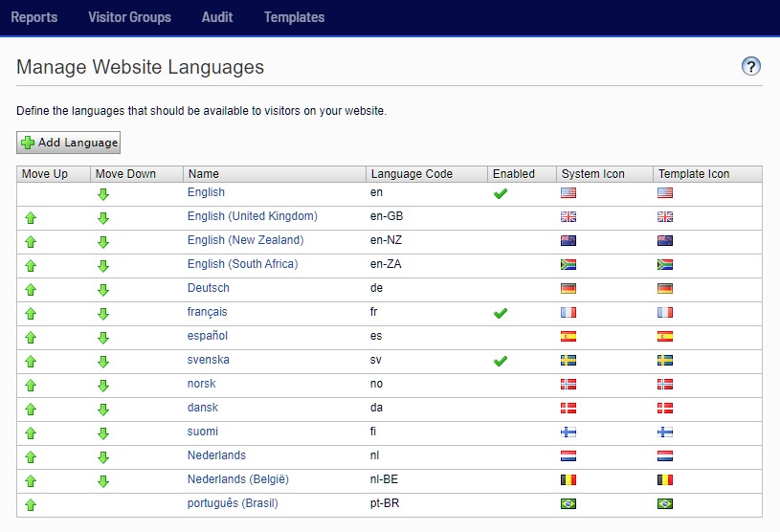Click the Language Code column header
The height and width of the screenshot is (532, 780).
coord(412,174)
